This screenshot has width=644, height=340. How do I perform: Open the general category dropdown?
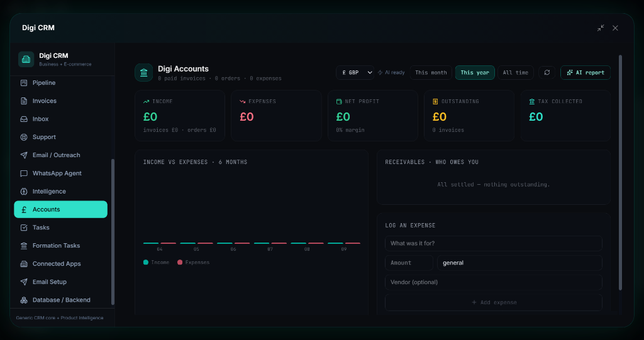[x=519, y=263]
